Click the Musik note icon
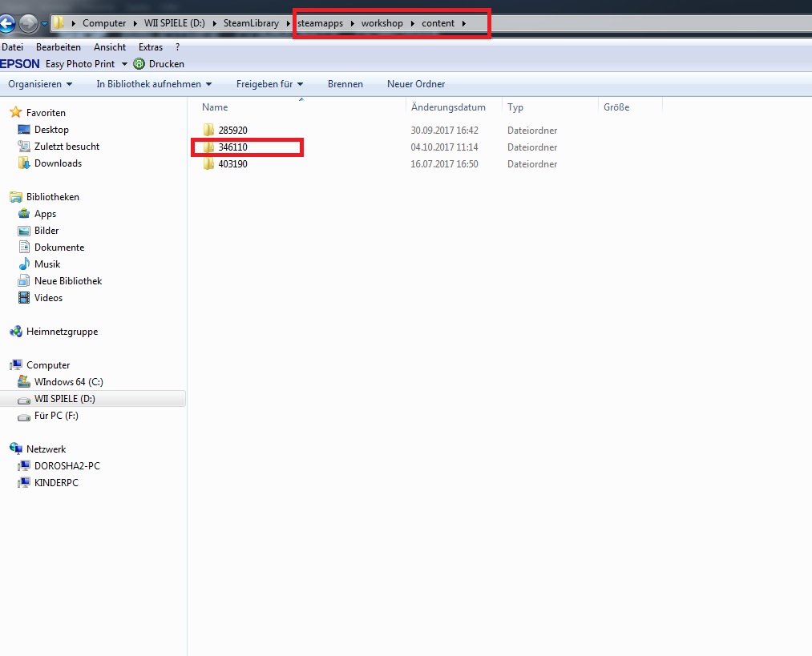 pyautogui.click(x=24, y=264)
